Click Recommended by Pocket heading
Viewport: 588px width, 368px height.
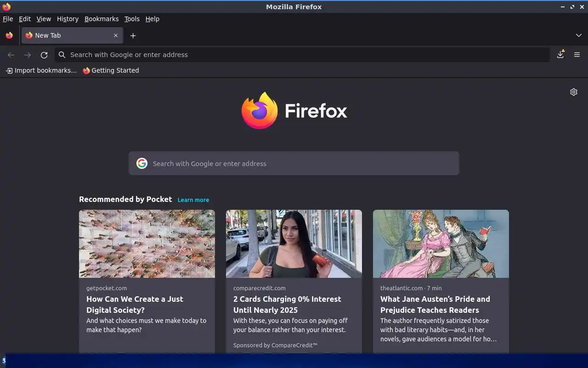coord(125,199)
